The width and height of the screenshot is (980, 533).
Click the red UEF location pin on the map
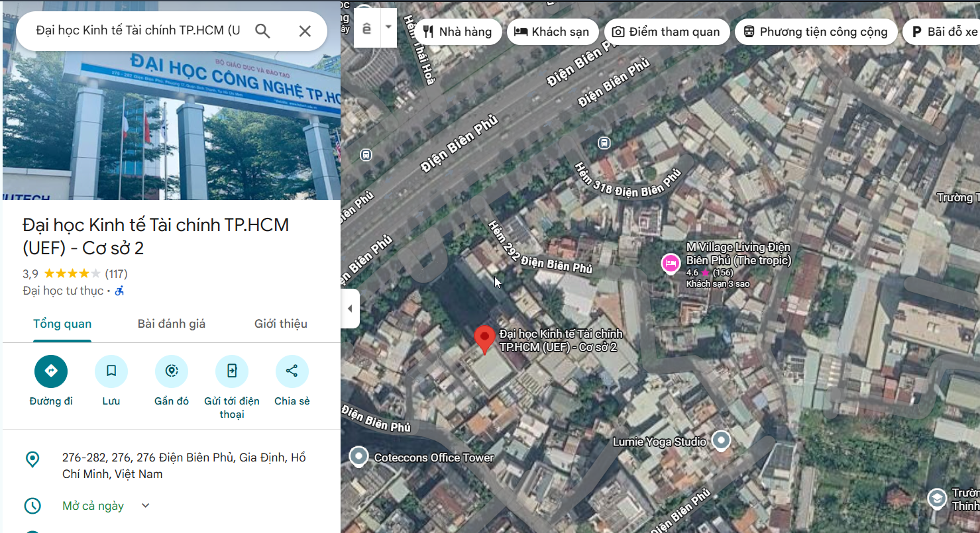(x=485, y=340)
